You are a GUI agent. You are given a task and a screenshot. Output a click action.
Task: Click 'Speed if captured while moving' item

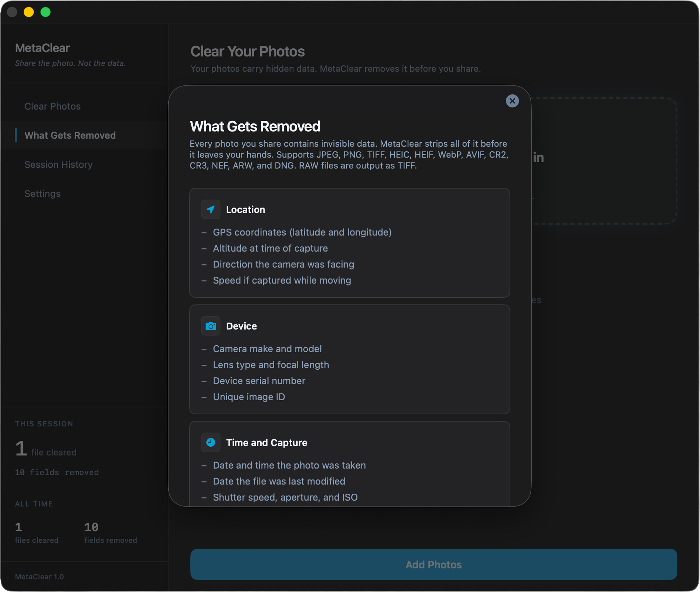click(x=282, y=280)
